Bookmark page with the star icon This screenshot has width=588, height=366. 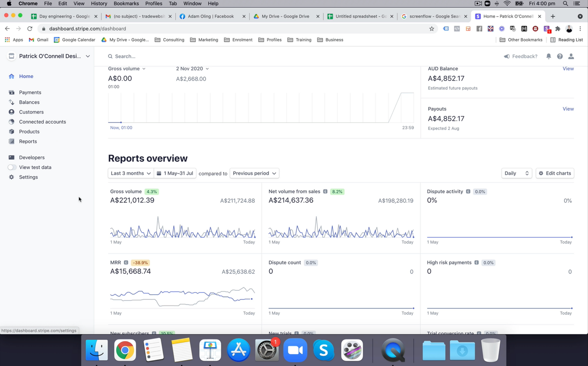click(x=432, y=29)
